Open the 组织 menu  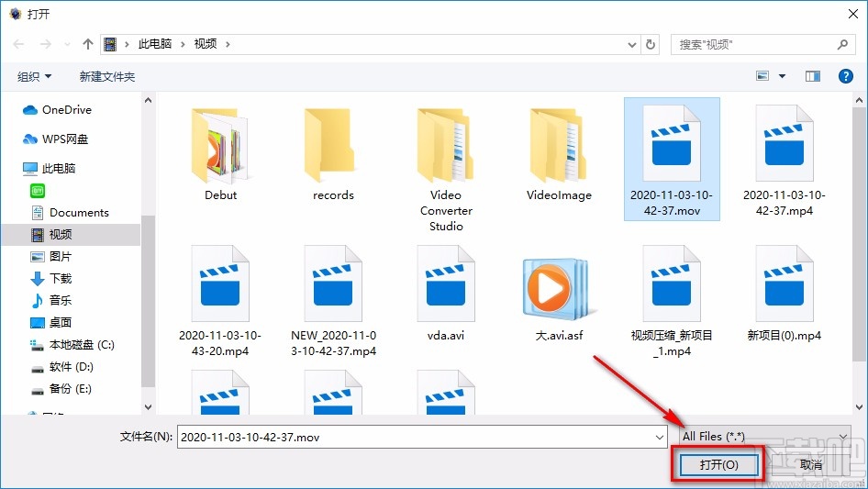(x=34, y=76)
